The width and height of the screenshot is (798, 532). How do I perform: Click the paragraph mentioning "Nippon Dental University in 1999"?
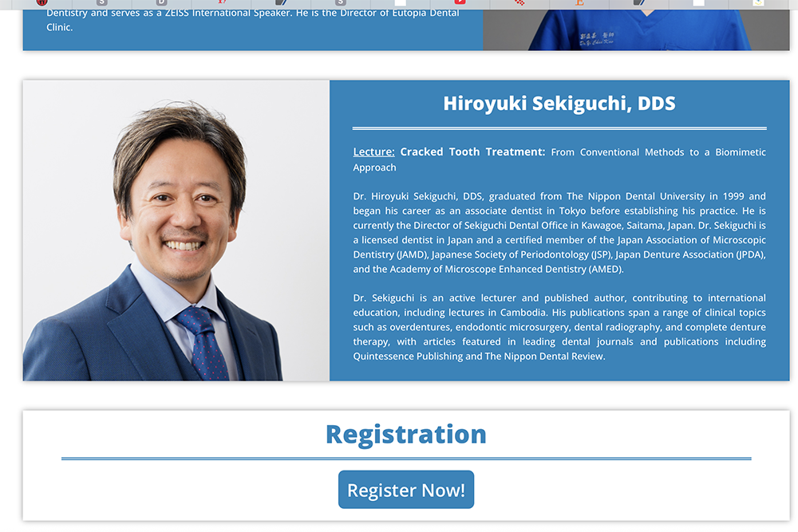[x=559, y=232]
